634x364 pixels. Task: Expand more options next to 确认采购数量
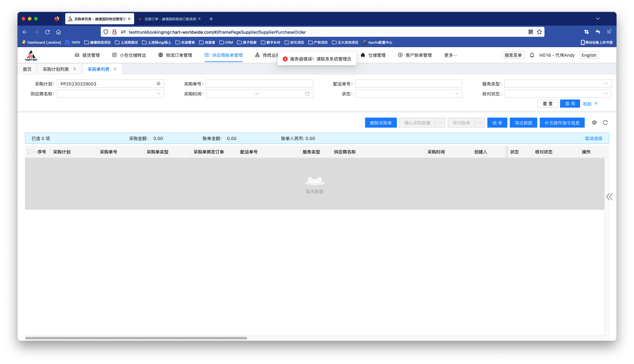[440, 123]
